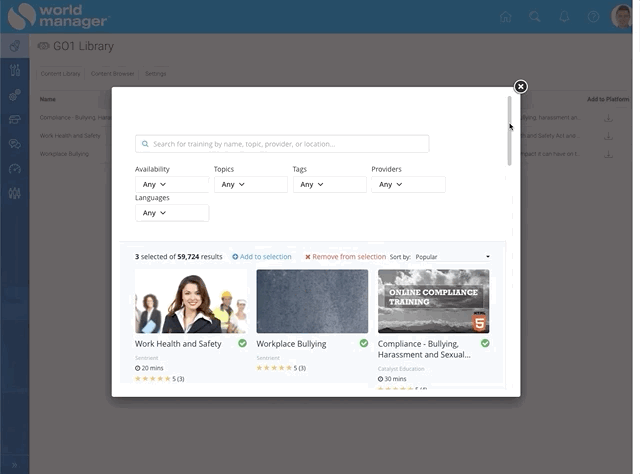
Task: Open the search icon in header
Action: pyautogui.click(x=535, y=17)
